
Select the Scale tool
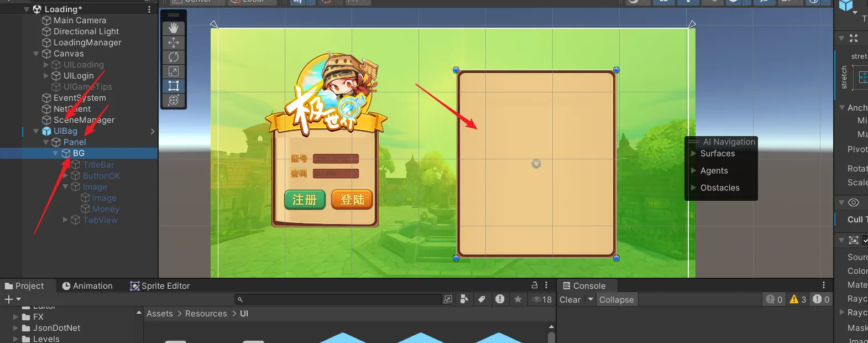[x=174, y=71]
